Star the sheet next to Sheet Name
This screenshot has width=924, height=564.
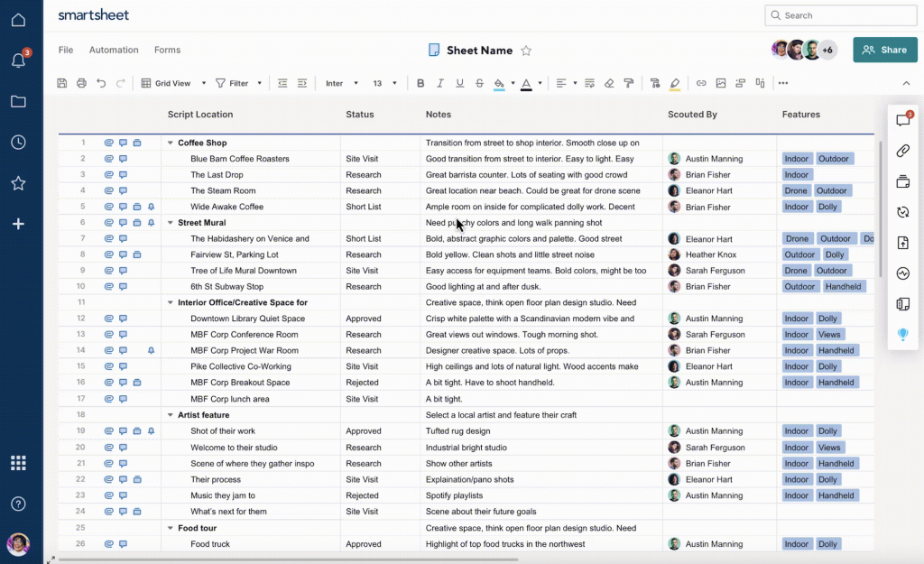coord(526,51)
